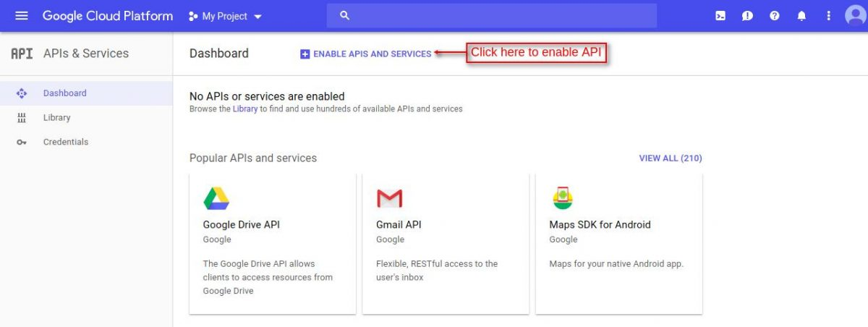Image resolution: width=868 pixels, height=327 pixels.
Task: Click View All (210) link
Action: pyautogui.click(x=670, y=158)
